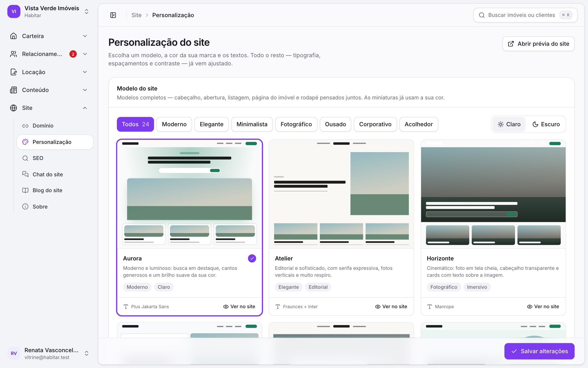This screenshot has width=588, height=368.
Task: Expand the Carteira menu chevron
Action: click(85, 36)
